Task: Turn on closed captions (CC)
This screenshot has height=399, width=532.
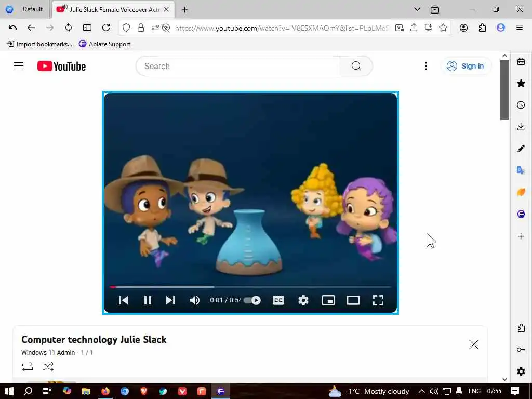Action: pyautogui.click(x=278, y=300)
